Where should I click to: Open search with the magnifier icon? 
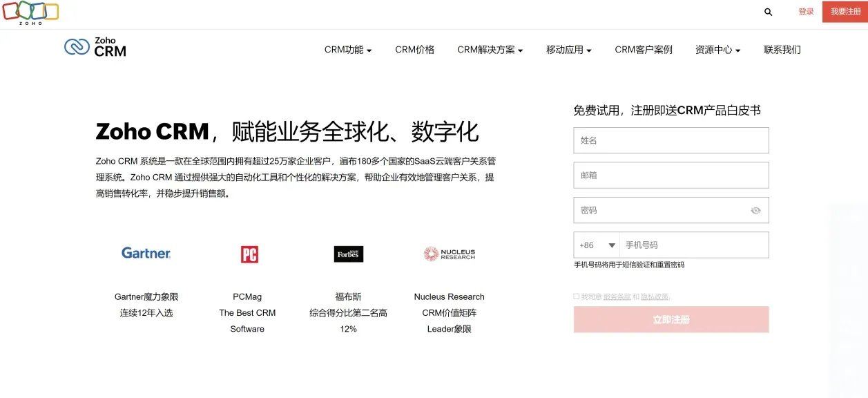769,12
